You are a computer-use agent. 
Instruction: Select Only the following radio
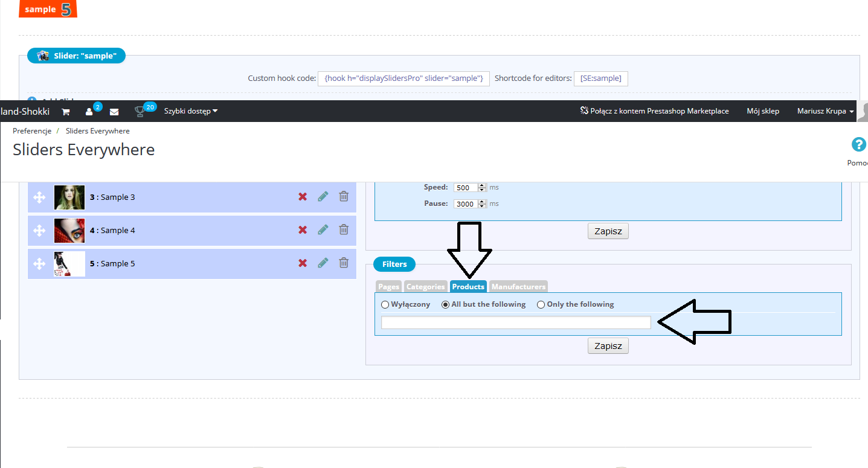coord(541,305)
